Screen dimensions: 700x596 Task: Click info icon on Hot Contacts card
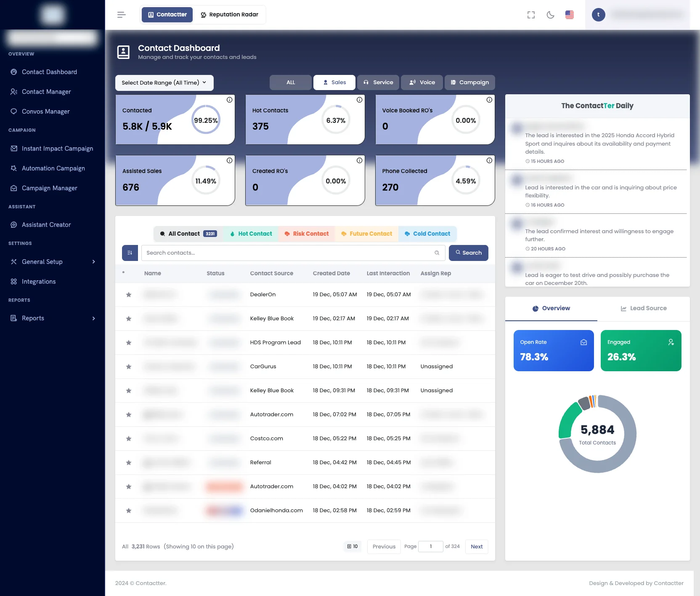coord(359,100)
